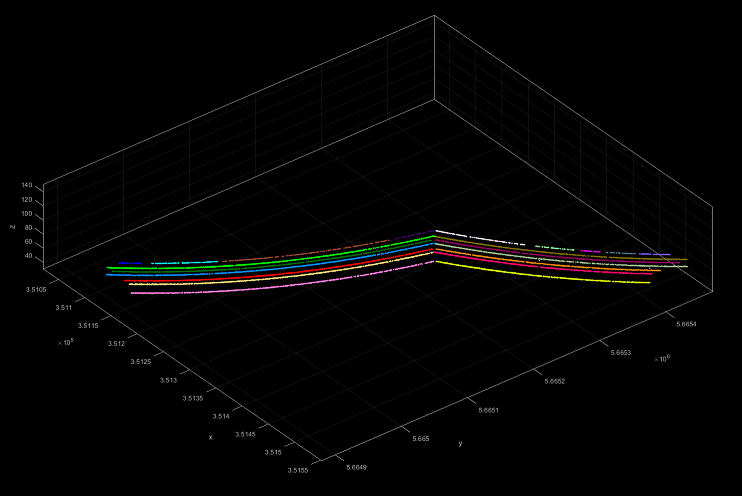This screenshot has height=496, width=742.
Task: Click the ×10^6 y-axis exponent label
Action: click(x=662, y=358)
